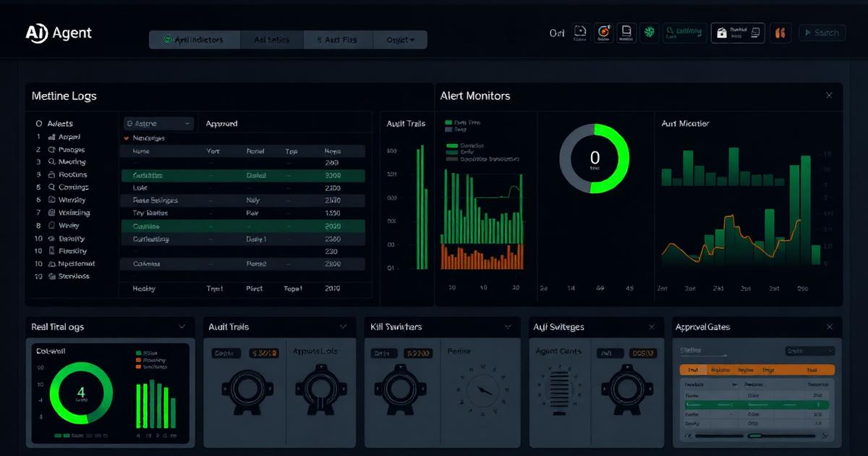Click the orange compass icon in the header
868x456 pixels.
[604, 33]
